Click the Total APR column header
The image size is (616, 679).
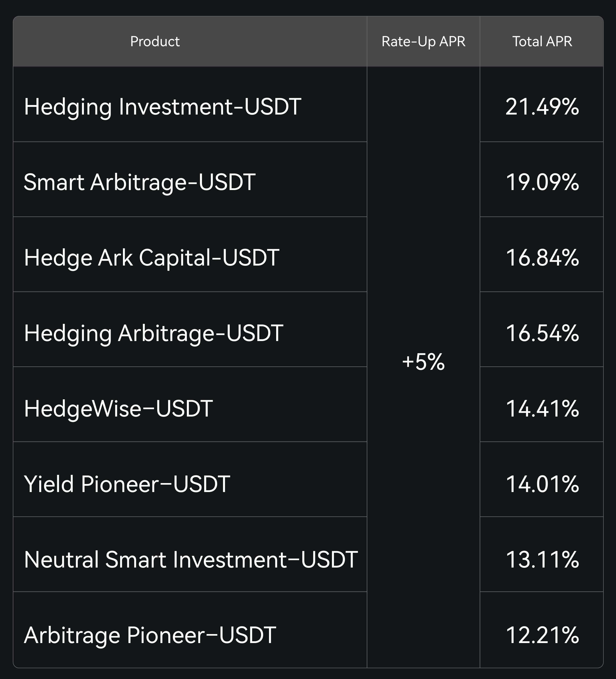542,41
